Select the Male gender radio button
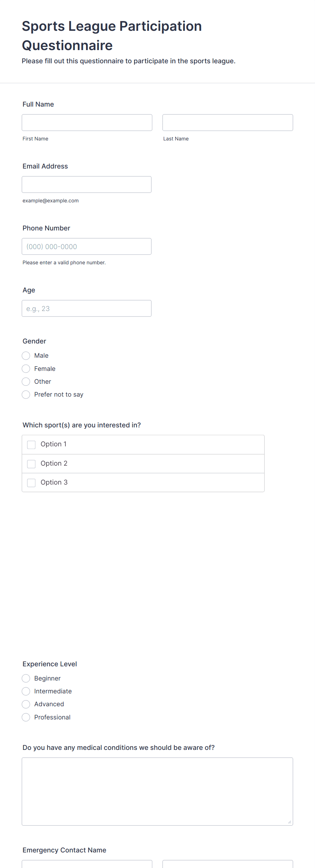 [26, 356]
